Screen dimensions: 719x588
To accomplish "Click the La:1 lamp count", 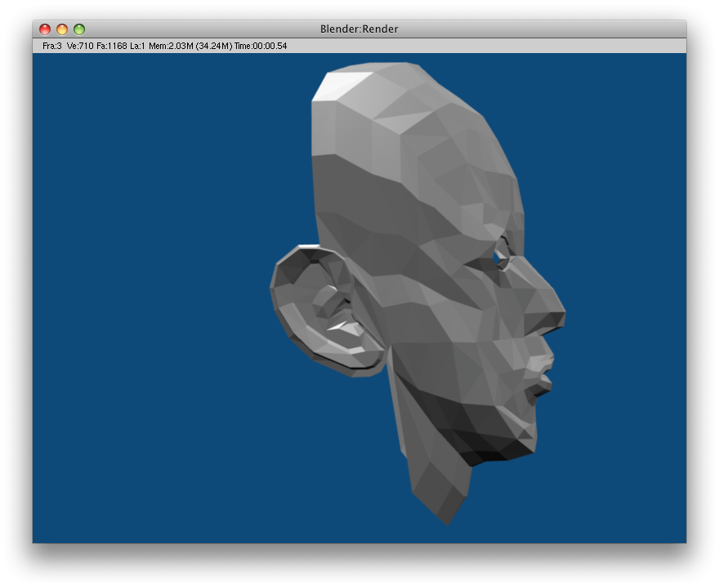I will pos(137,47).
